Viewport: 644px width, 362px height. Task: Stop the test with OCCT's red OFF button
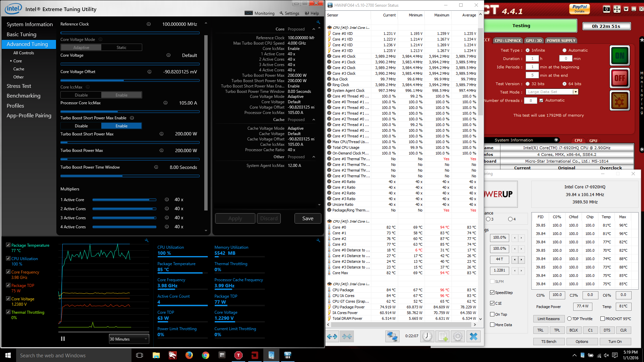pos(620,78)
